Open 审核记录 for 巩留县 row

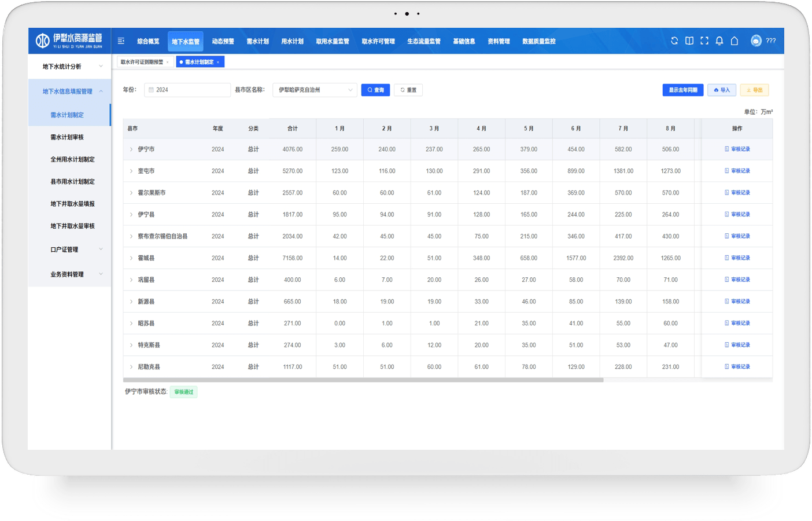(x=737, y=280)
